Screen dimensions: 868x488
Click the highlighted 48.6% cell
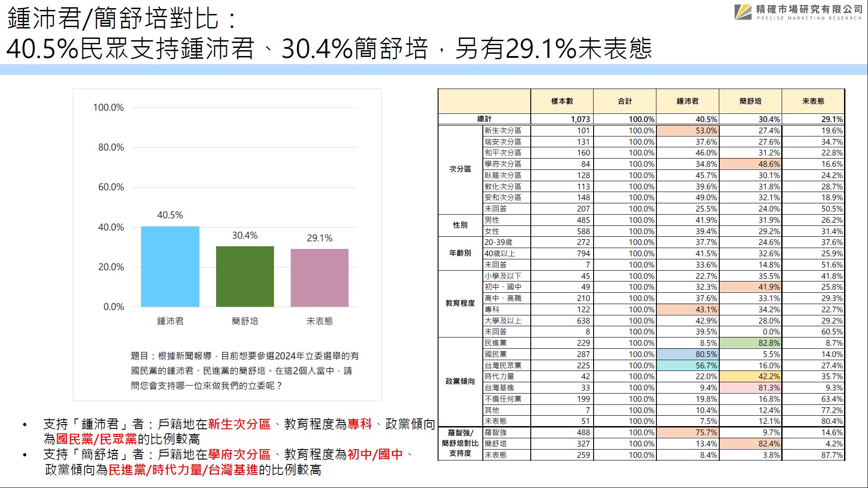coord(750,164)
